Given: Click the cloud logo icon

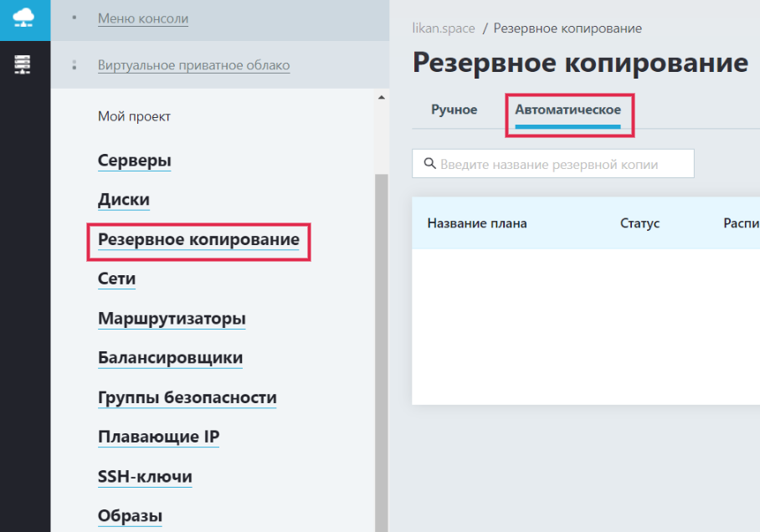Looking at the screenshot, I should (x=23, y=18).
